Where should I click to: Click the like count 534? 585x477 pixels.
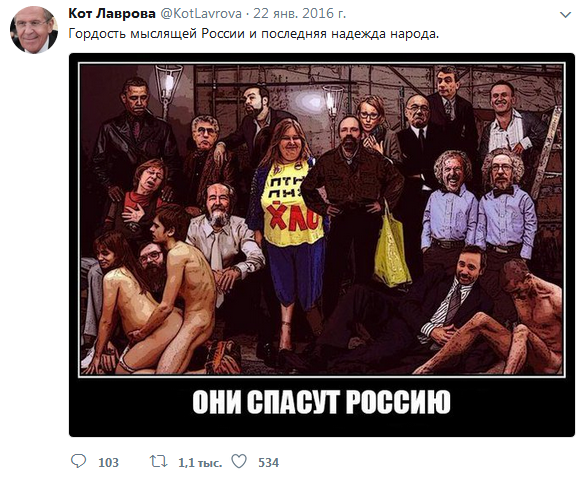[x=268, y=462]
